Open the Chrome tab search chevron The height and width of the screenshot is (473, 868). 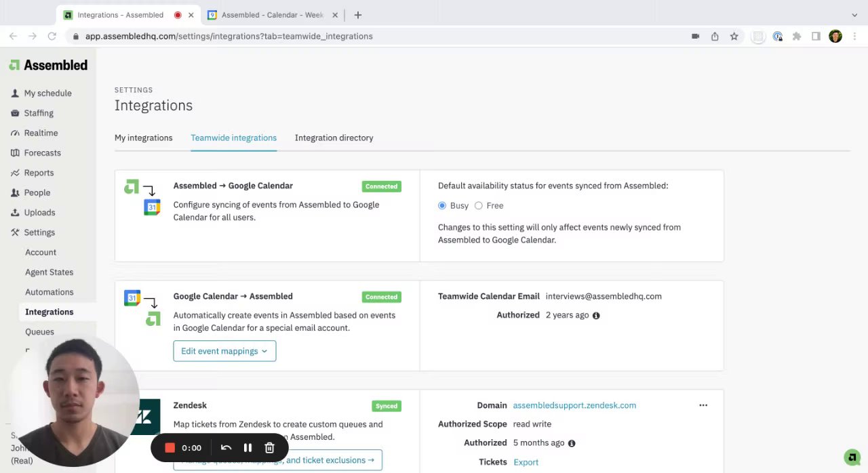[x=854, y=15]
